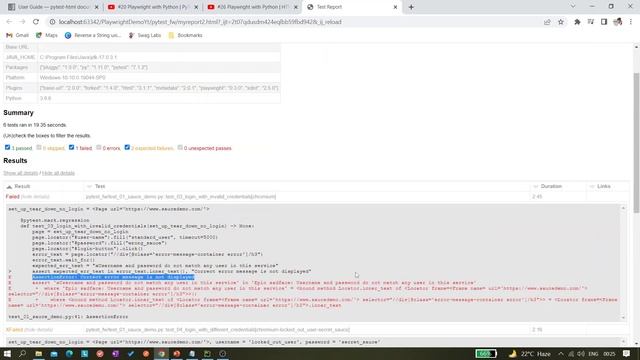Toggle the errors results filter

[98, 147]
